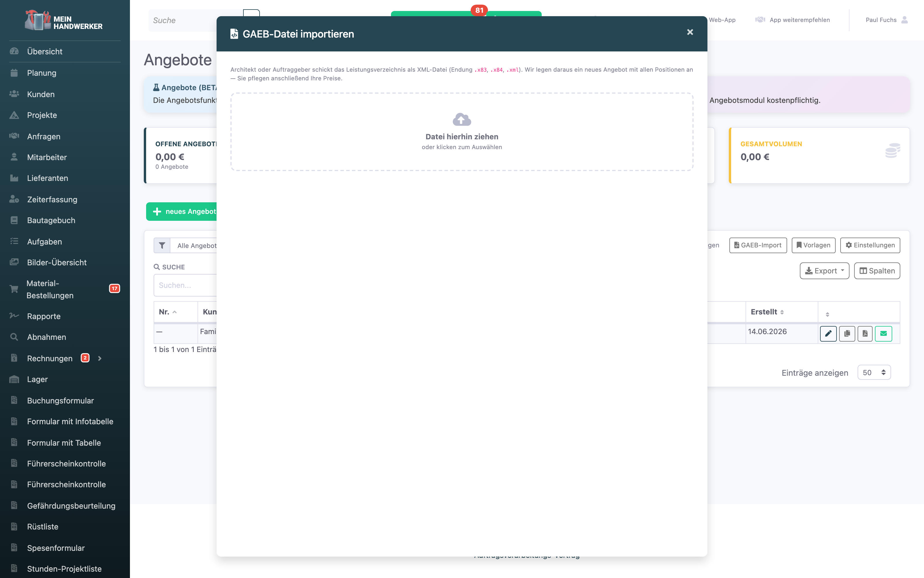Click the 17 badge on Material-Bestellungen
The width and height of the screenshot is (924, 578).
[115, 289]
